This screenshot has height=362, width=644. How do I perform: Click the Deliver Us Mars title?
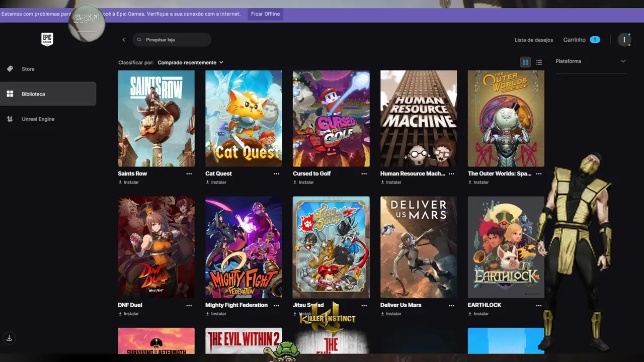(401, 305)
